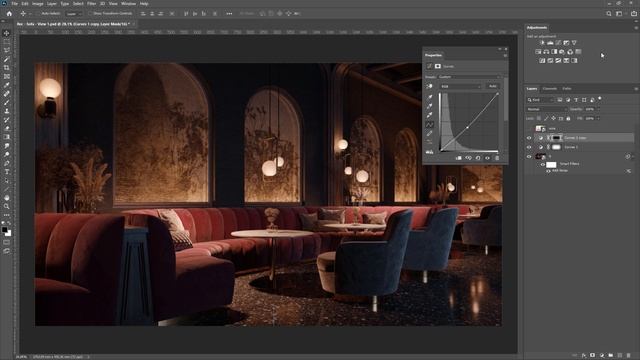Reset the Curves adjustment to defaults
Viewport: 640px width, 360px height.
[x=478, y=158]
